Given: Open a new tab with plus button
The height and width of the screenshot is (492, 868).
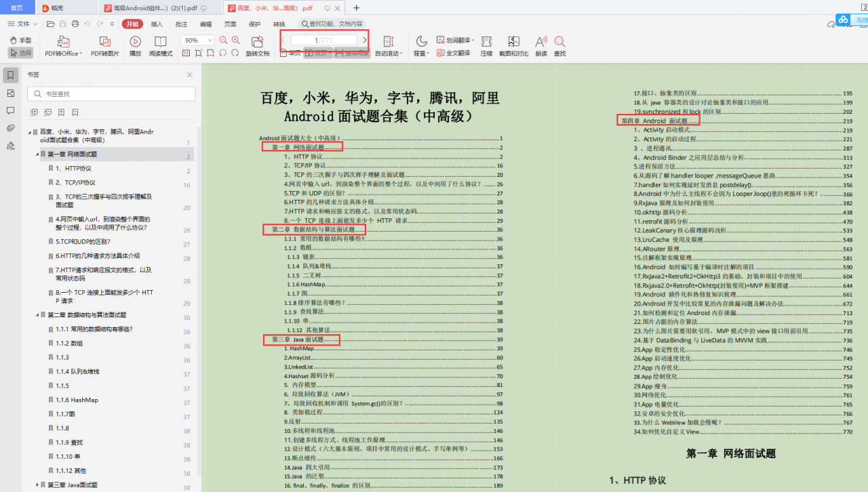Looking at the screenshot, I should click(357, 8).
